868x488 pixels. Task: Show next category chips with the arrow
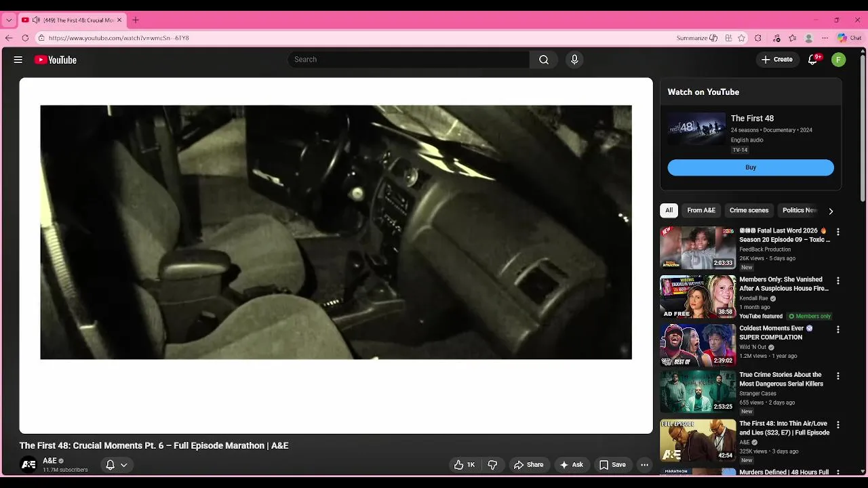(831, 211)
